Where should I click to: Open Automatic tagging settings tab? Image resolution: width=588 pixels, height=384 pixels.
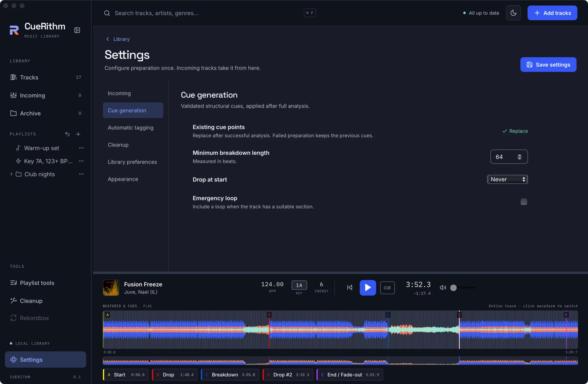click(x=133, y=128)
